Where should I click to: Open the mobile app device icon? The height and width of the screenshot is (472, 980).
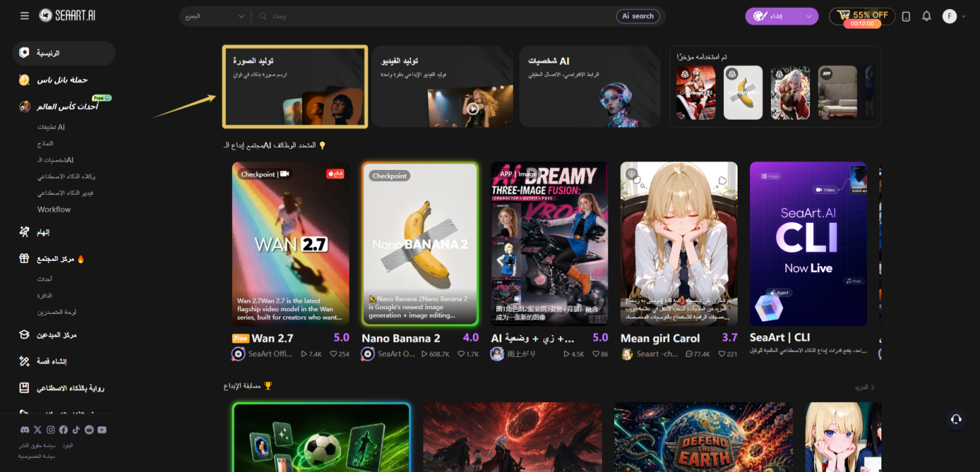click(x=906, y=16)
